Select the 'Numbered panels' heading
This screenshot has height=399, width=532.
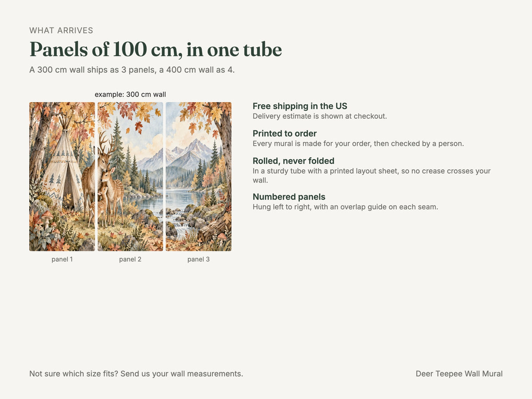(x=289, y=197)
